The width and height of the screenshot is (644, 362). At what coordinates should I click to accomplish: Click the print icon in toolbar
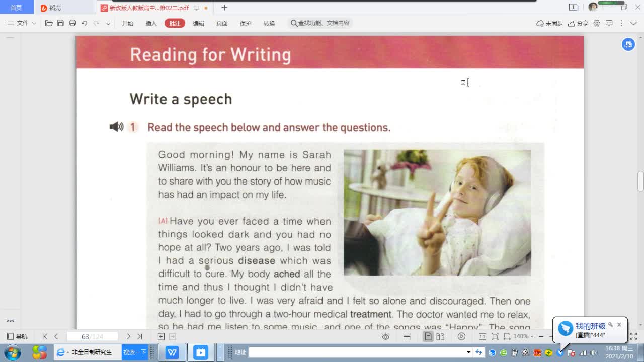tap(72, 23)
